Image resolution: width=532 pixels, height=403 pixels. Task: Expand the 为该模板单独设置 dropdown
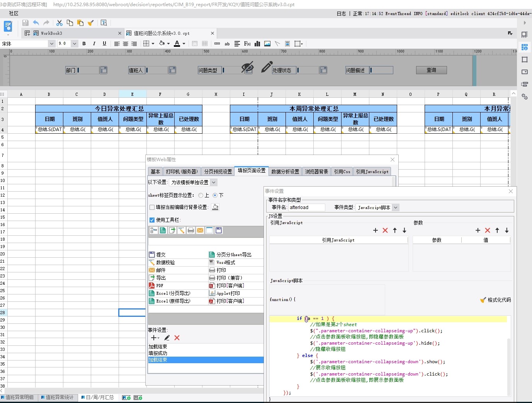click(214, 182)
